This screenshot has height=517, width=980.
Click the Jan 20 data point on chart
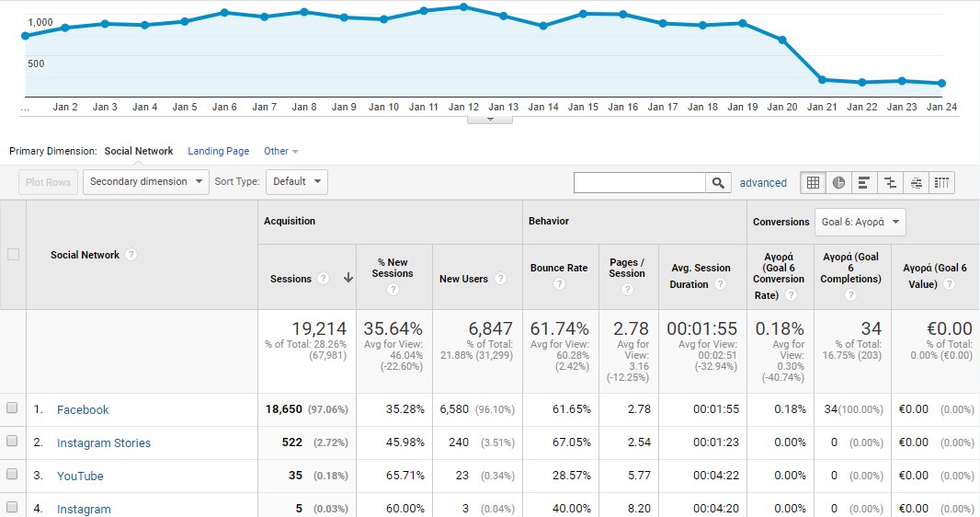[782, 40]
